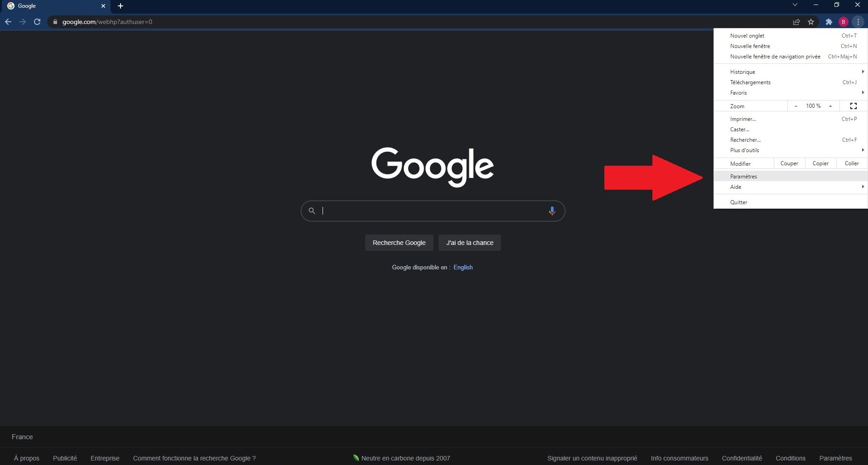Click the Recherche Google button
868x465 pixels.
click(399, 242)
